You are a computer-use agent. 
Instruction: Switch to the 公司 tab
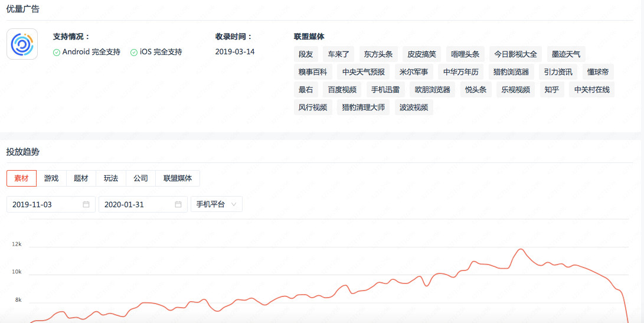pyautogui.click(x=140, y=178)
